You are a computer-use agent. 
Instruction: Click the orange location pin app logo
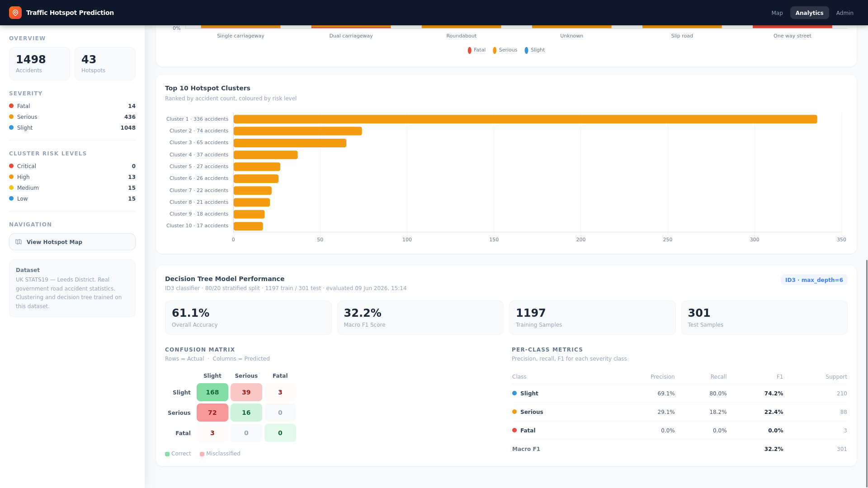tap(15, 13)
